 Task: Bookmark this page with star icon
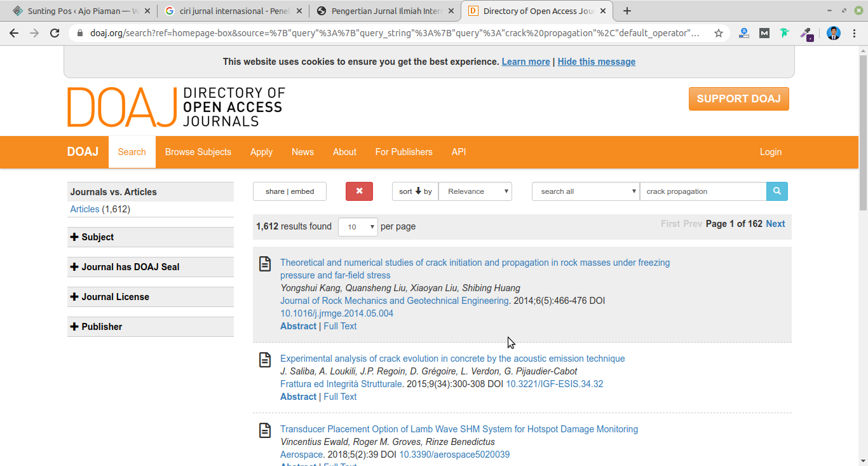[x=719, y=33]
